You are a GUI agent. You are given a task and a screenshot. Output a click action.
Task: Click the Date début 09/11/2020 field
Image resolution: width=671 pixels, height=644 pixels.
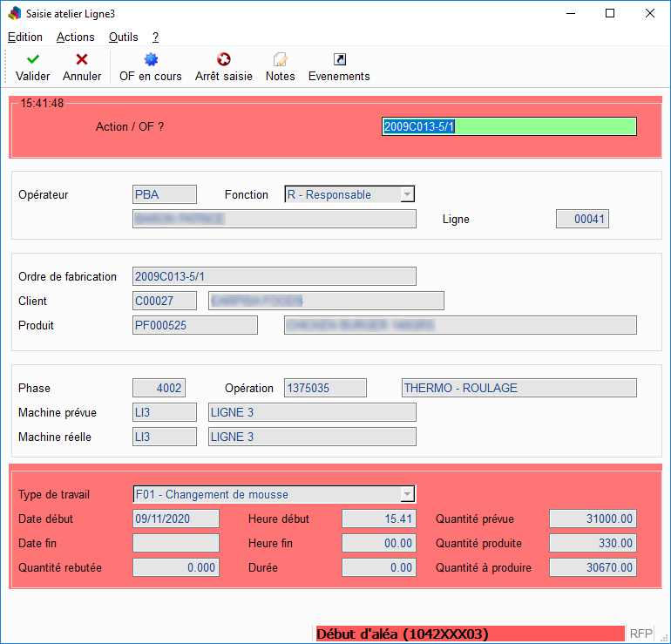(176, 519)
